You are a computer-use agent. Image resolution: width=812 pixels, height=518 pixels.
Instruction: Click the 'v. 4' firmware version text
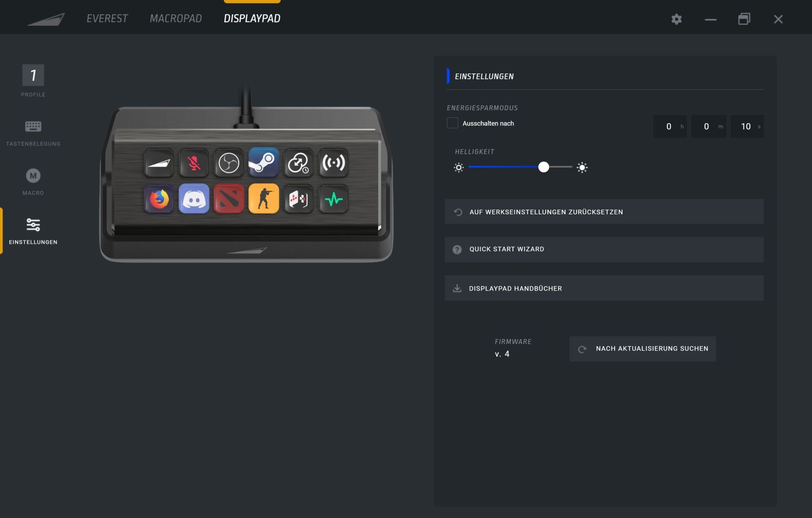pos(502,354)
